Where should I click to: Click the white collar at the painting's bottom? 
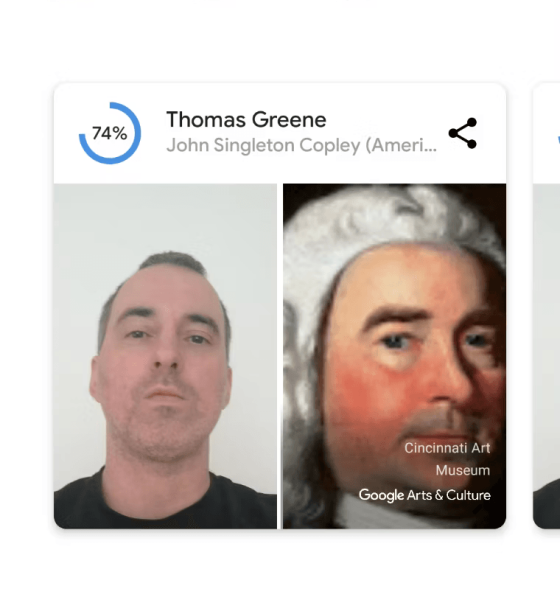[383, 515]
